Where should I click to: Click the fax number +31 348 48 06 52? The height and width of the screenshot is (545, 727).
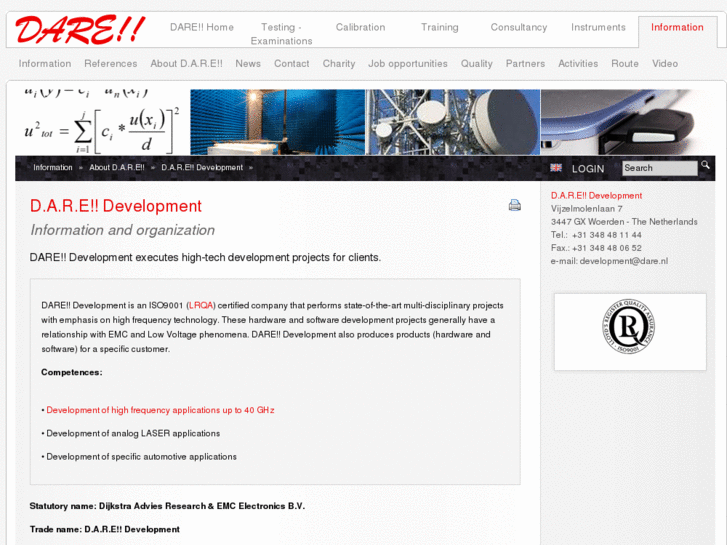point(606,248)
